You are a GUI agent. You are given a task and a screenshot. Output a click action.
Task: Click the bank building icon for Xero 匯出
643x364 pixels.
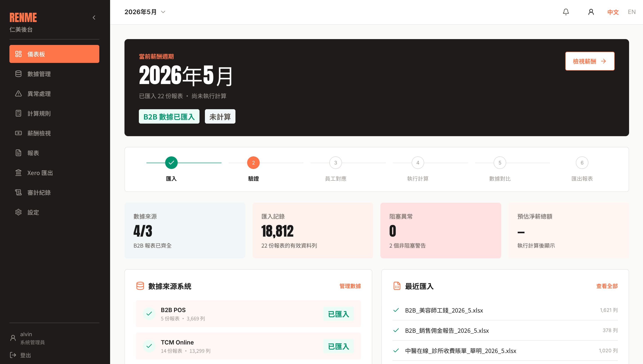coord(18,173)
